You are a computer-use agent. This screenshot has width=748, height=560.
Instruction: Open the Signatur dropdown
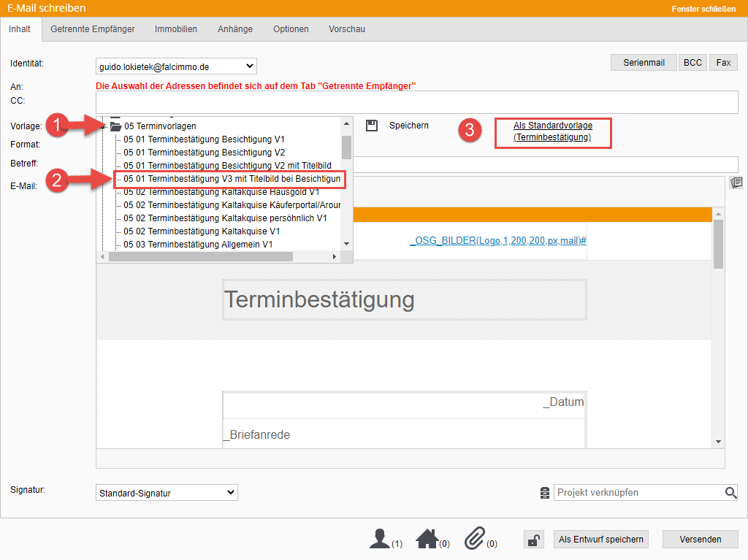pyautogui.click(x=167, y=493)
